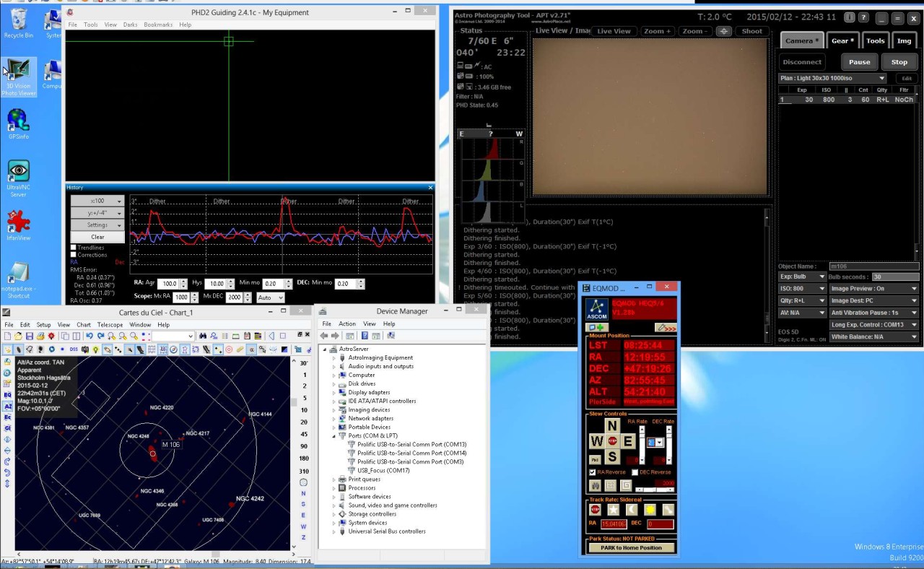
Task: Click the crosshair icon in APT Live View bar
Action: click(x=723, y=31)
